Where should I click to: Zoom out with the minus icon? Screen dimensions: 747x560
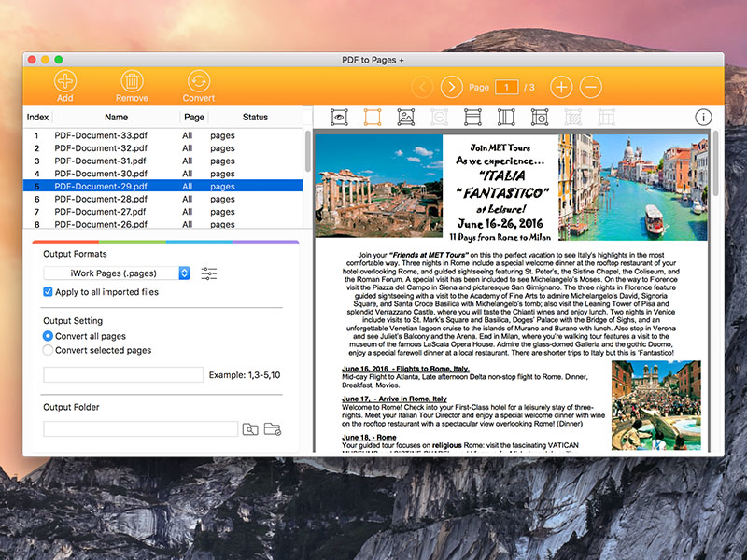[x=591, y=87]
